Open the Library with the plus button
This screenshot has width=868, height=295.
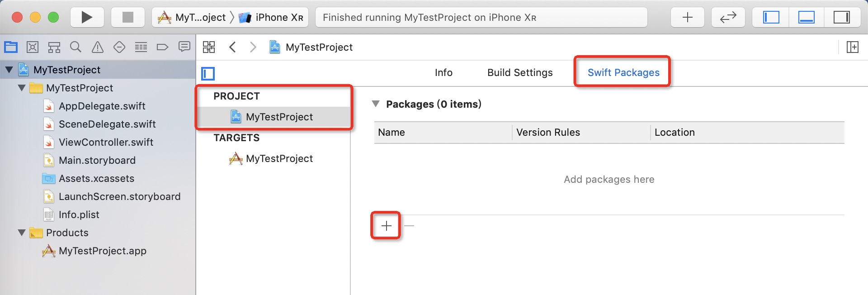(687, 17)
